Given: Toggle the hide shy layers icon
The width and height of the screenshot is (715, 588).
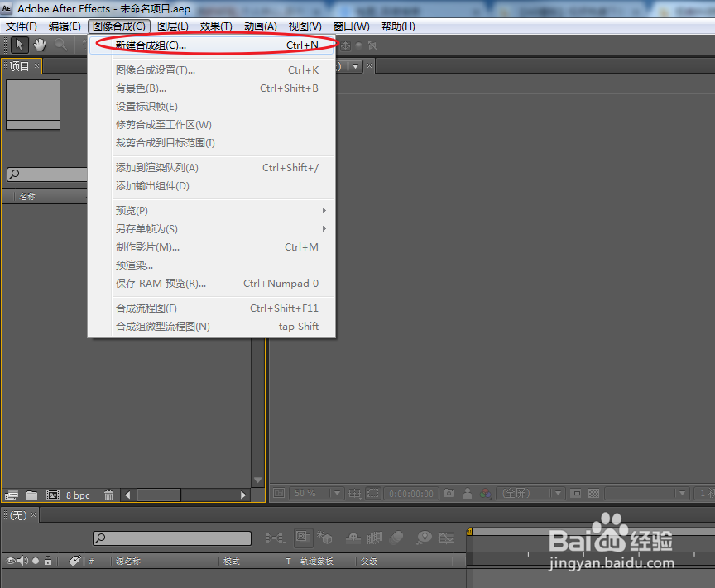Looking at the screenshot, I should point(353,538).
